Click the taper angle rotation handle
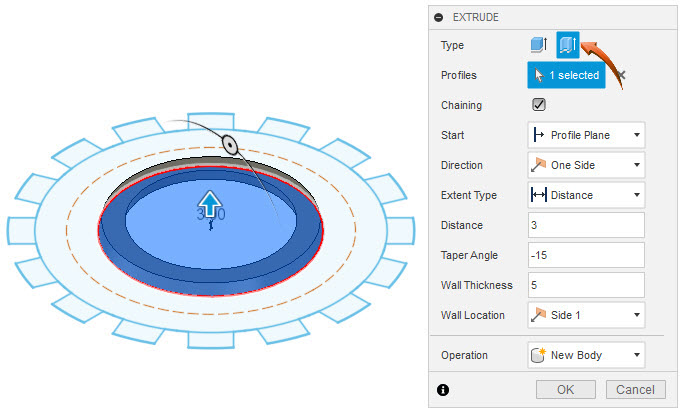700x414 pixels. [x=229, y=144]
